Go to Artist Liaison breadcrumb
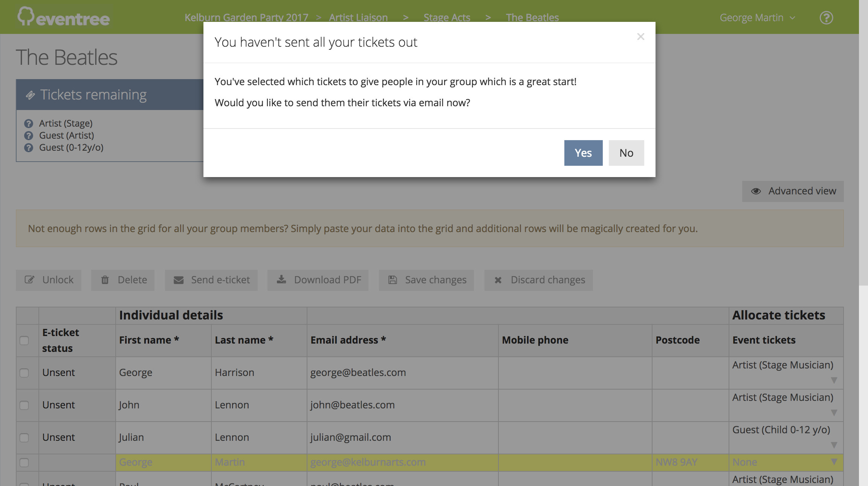Image resolution: width=868 pixels, height=486 pixels. pyautogui.click(x=358, y=18)
